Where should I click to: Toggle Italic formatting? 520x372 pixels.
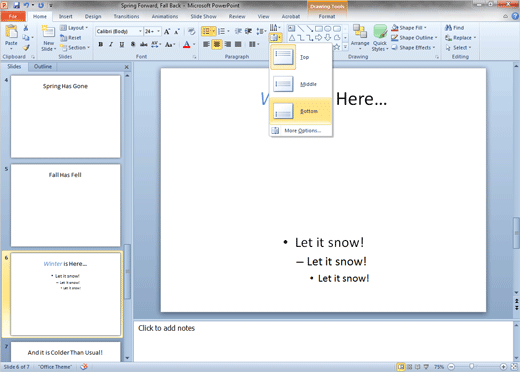(111, 44)
